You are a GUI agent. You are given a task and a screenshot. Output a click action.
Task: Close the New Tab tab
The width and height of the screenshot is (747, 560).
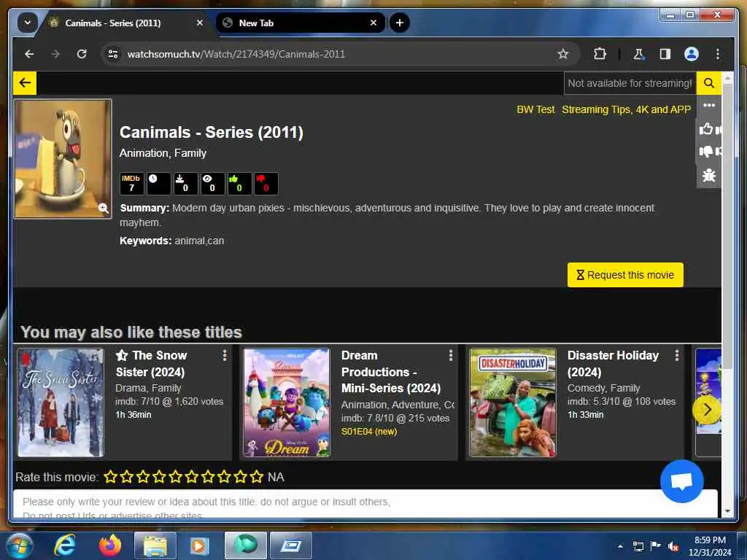(x=373, y=23)
